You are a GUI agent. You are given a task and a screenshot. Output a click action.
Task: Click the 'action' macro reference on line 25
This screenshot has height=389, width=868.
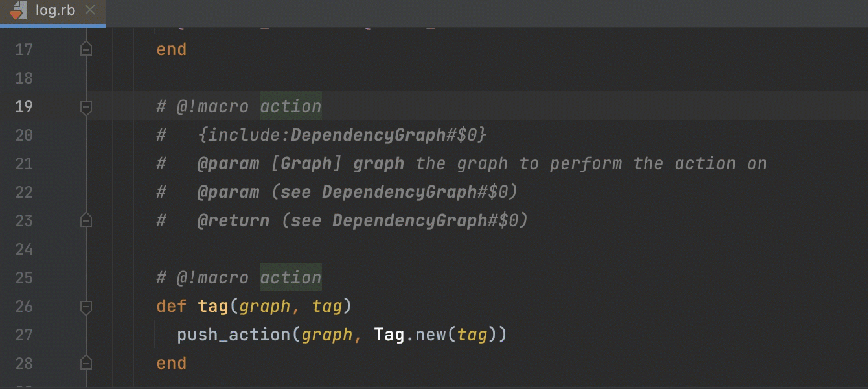(x=290, y=278)
